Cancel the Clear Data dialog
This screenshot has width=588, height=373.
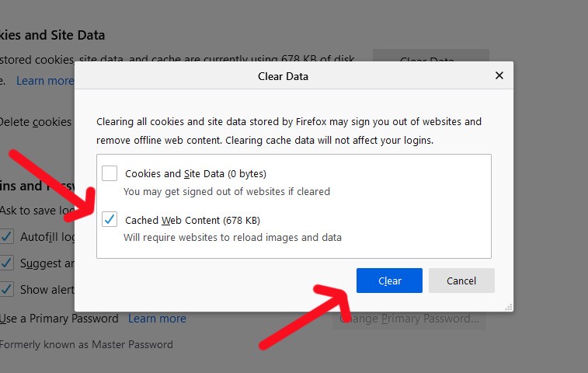coord(461,281)
